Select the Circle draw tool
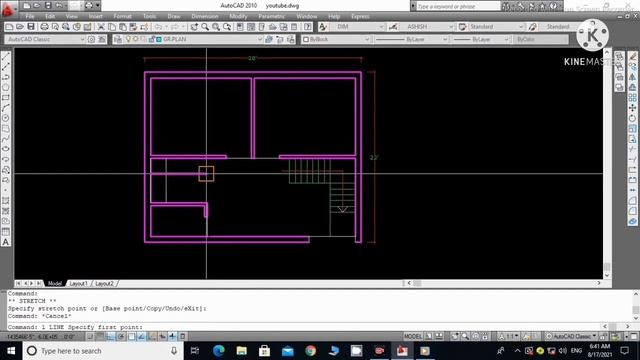640x360 pixels. point(6,118)
